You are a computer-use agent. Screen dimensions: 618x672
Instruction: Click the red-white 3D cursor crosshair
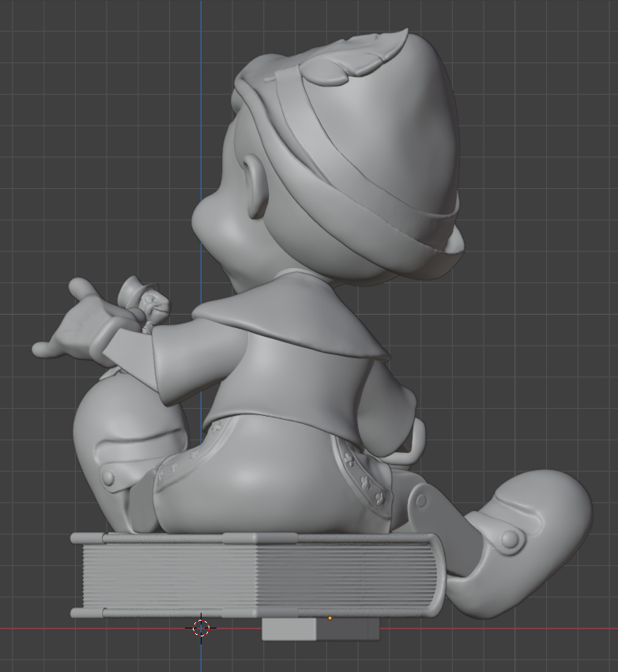coord(201,629)
